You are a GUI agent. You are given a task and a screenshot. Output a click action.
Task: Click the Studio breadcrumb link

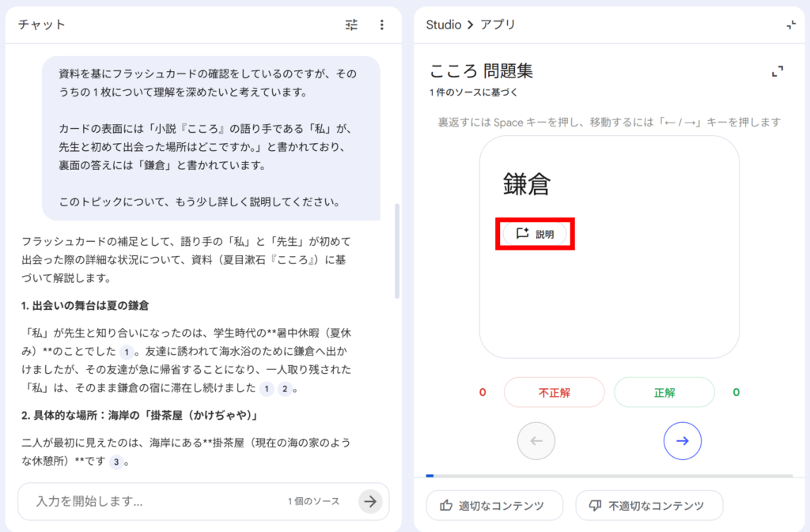click(x=443, y=25)
